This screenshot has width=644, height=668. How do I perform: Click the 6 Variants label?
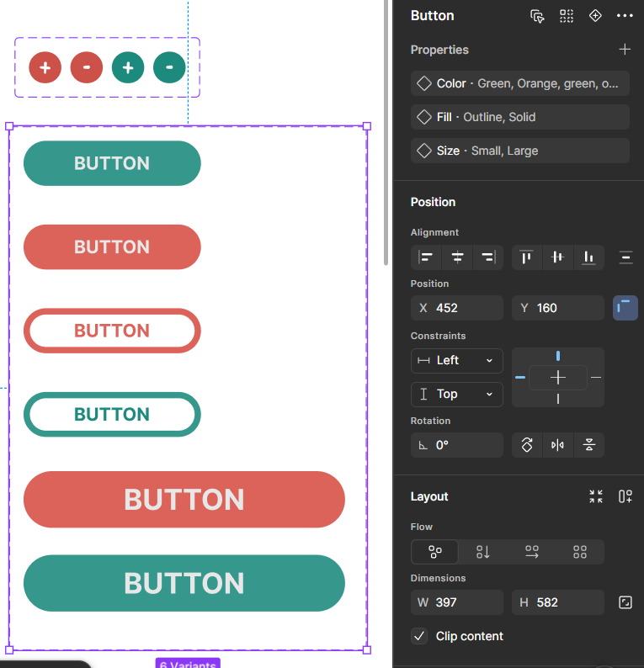tap(188, 664)
